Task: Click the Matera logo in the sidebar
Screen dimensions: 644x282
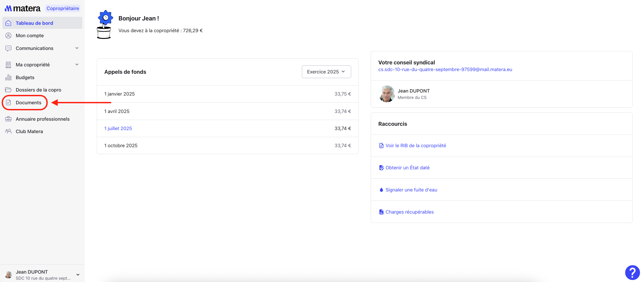Action: tap(22, 8)
